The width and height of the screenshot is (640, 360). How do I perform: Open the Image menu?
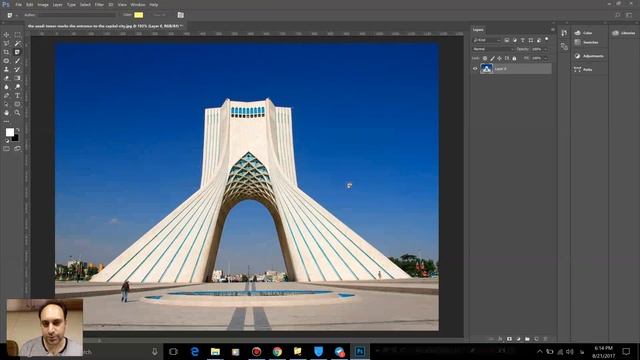[x=43, y=4]
